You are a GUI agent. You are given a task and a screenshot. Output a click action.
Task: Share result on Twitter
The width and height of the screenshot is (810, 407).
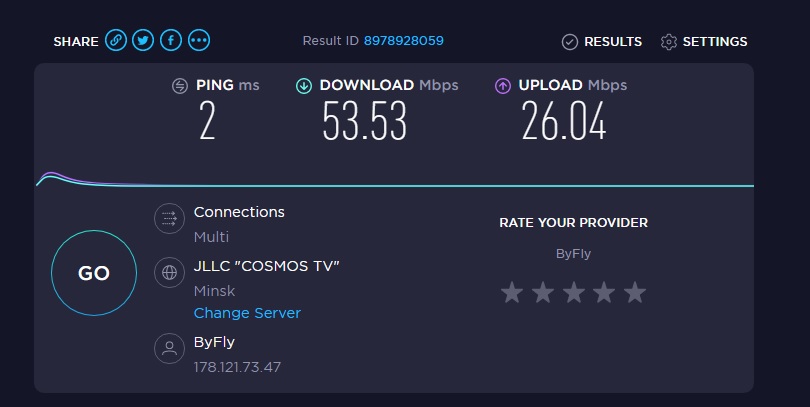coord(144,41)
